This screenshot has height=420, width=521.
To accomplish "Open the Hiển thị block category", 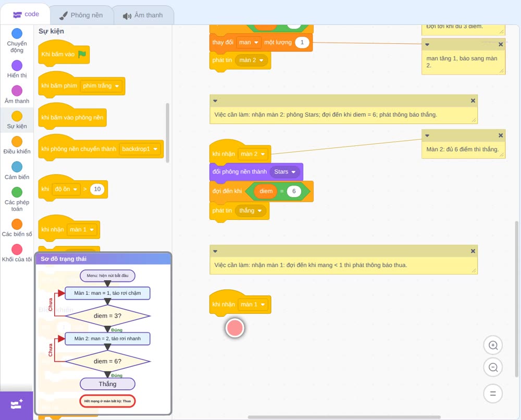I will tap(17, 69).
